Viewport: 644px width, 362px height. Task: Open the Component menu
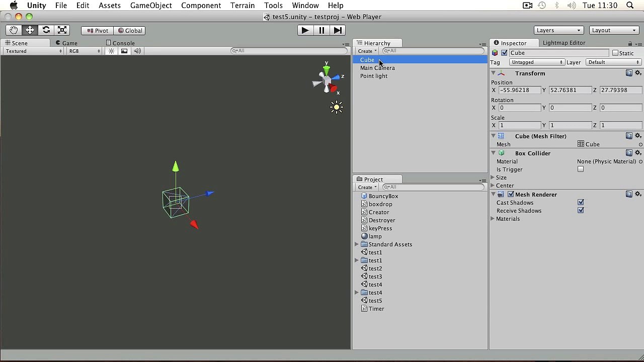coord(201,6)
